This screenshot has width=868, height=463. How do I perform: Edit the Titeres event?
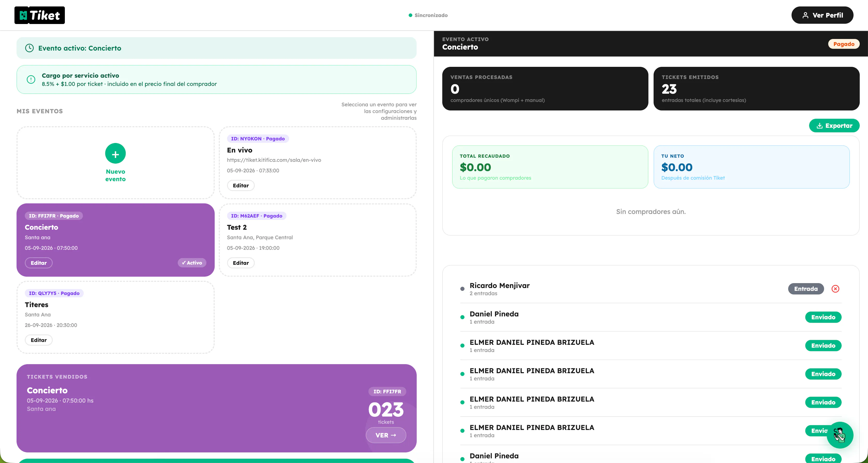(x=39, y=340)
